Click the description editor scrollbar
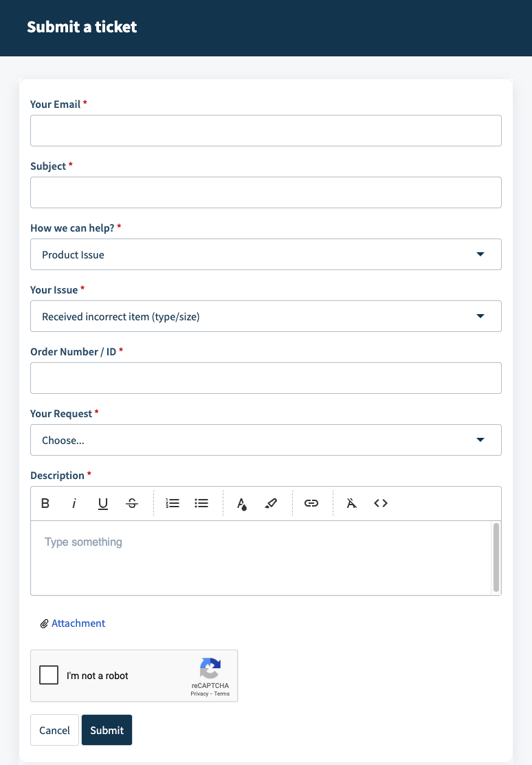 click(x=496, y=557)
